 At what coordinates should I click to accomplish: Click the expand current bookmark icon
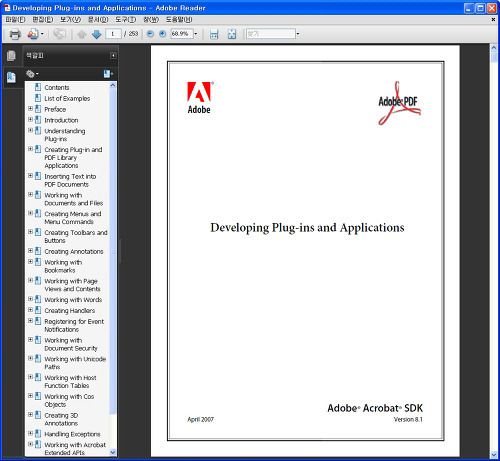point(108,74)
